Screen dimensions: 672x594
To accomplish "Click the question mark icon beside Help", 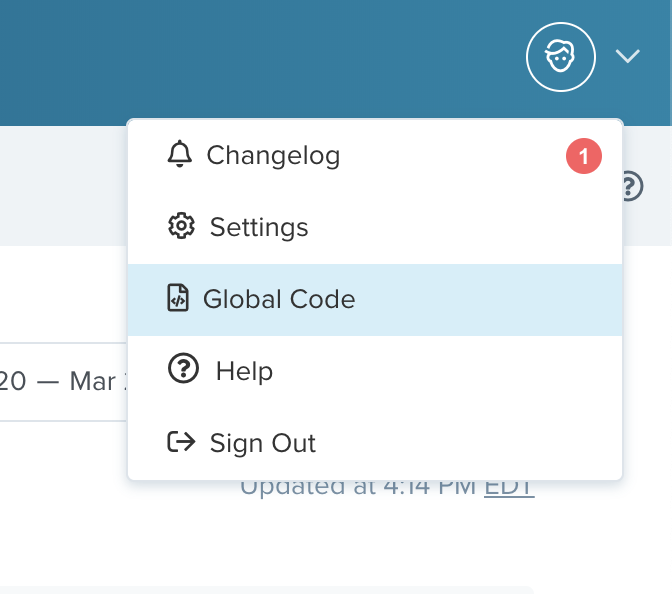I will (183, 370).
